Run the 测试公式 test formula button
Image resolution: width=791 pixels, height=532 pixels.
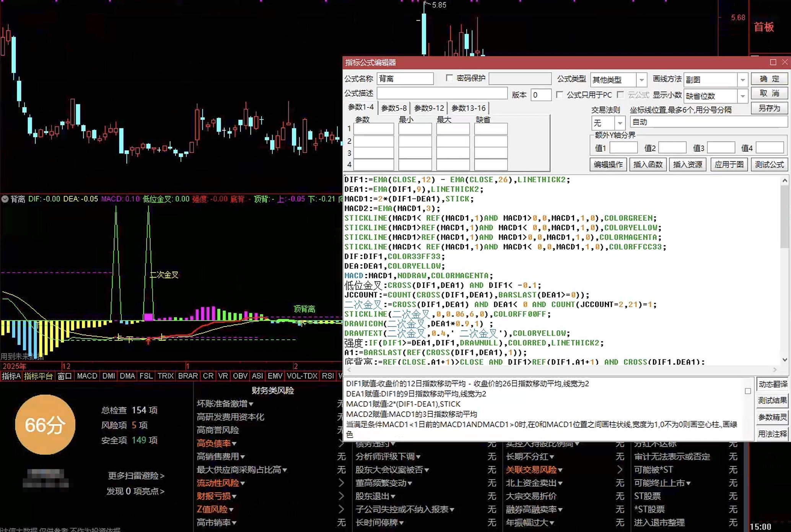[769, 164]
